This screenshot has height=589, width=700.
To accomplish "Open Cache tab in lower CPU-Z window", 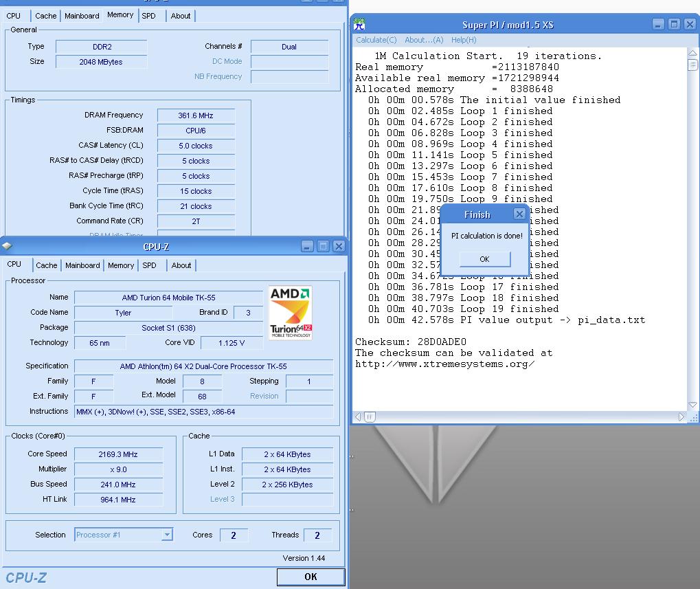I will point(47,265).
